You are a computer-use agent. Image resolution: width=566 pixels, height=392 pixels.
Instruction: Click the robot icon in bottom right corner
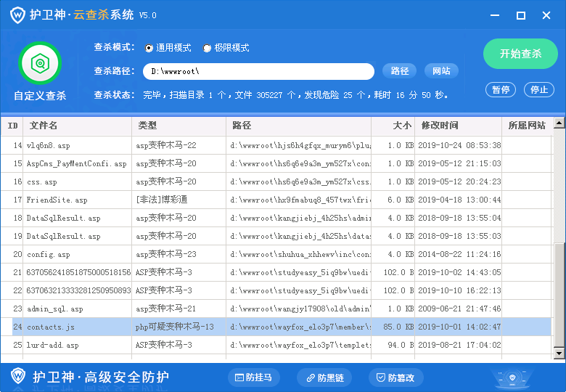(x=512, y=379)
